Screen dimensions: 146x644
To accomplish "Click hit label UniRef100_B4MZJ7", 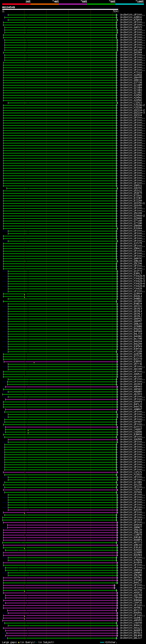I will (131, 583).
